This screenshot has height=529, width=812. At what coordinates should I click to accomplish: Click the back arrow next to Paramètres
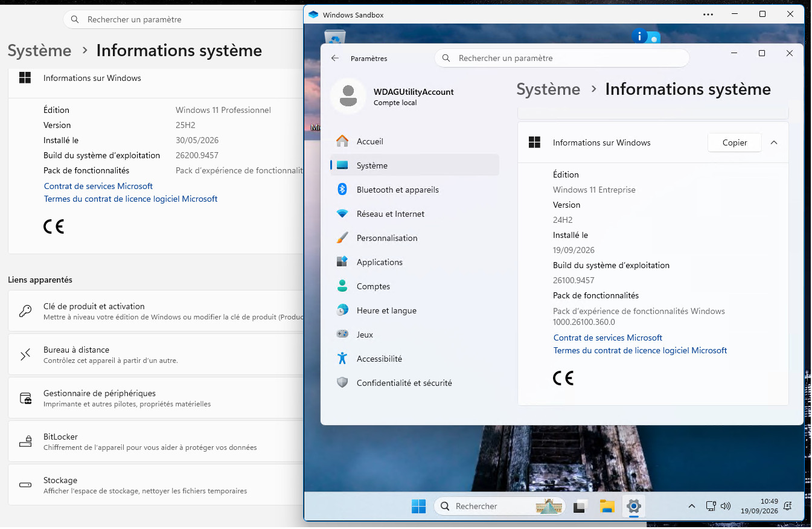pos(335,59)
